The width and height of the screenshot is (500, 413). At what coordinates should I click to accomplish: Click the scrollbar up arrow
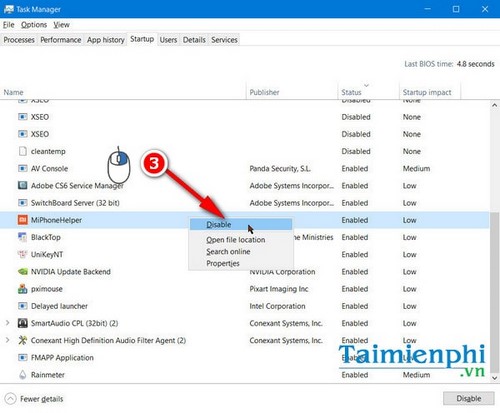(494, 105)
